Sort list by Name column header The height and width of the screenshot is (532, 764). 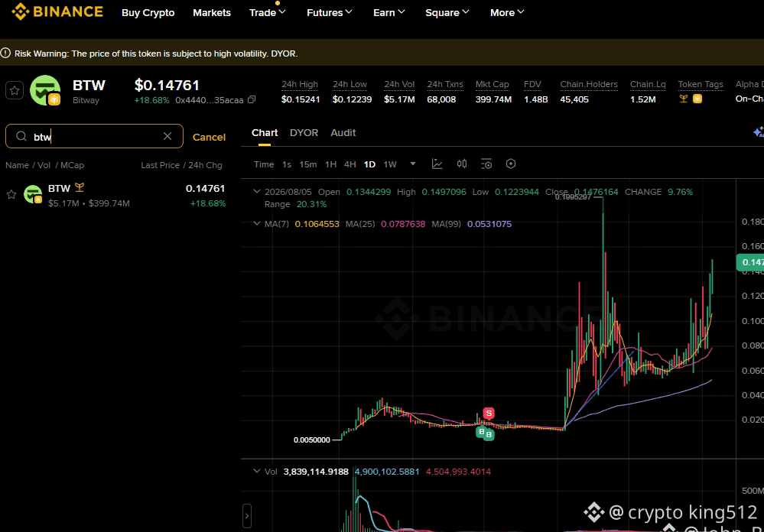17,165
